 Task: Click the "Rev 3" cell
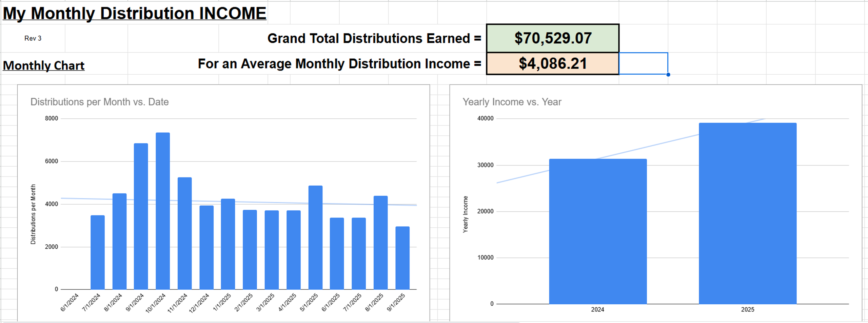click(x=33, y=38)
